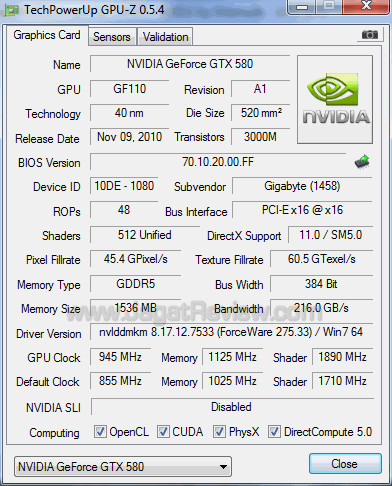The width and height of the screenshot is (392, 486).
Task: Click the BIOS save chip icon
Action: pyautogui.click(x=362, y=162)
